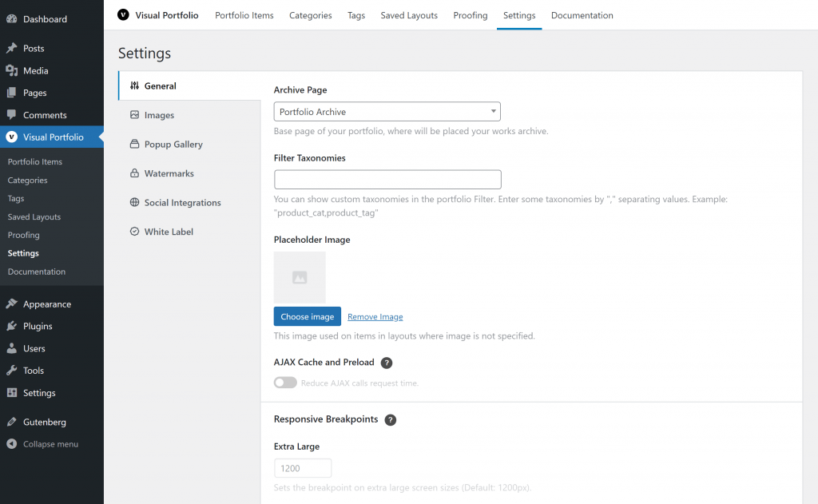Click the Appearance paintbrush icon

pos(11,304)
